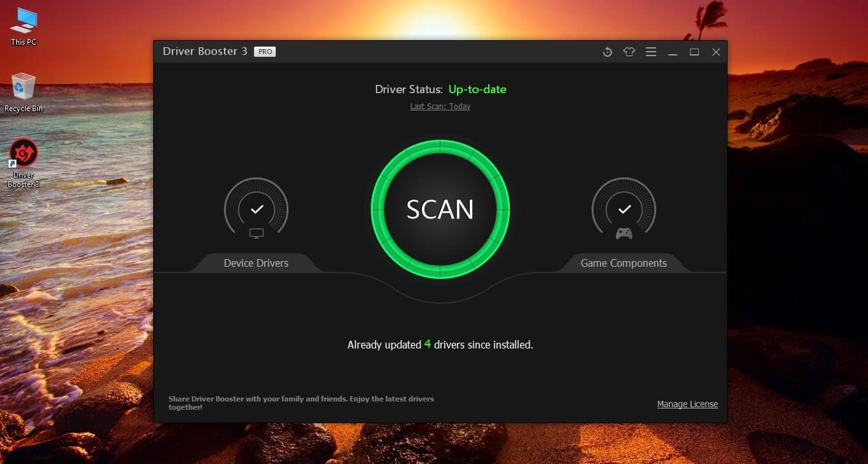Select Recycle Bin desktop icon
This screenshot has width=868, height=464.
(24, 93)
